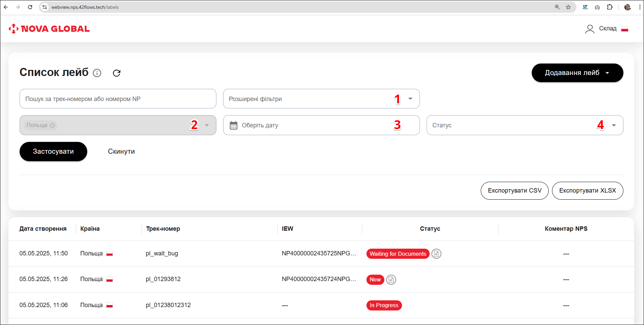This screenshot has height=325, width=644.
Task: Open the Додавання лейб dropdown button
Action: tap(577, 73)
